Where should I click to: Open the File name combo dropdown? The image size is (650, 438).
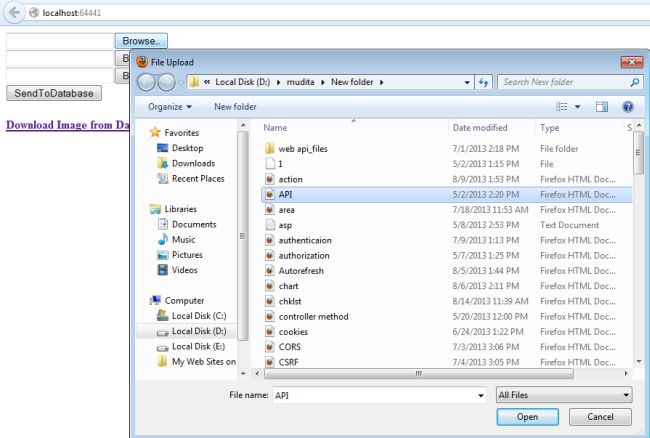click(x=480, y=395)
